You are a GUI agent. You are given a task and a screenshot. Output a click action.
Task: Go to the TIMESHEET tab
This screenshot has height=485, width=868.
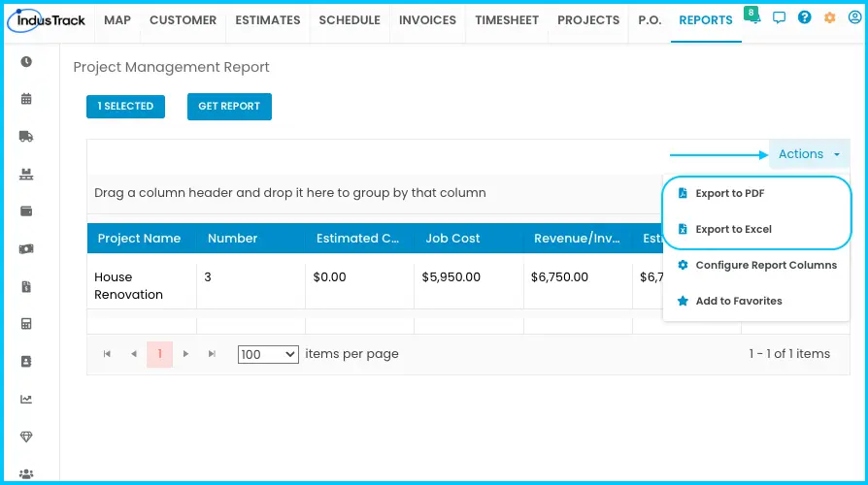pyautogui.click(x=507, y=20)
